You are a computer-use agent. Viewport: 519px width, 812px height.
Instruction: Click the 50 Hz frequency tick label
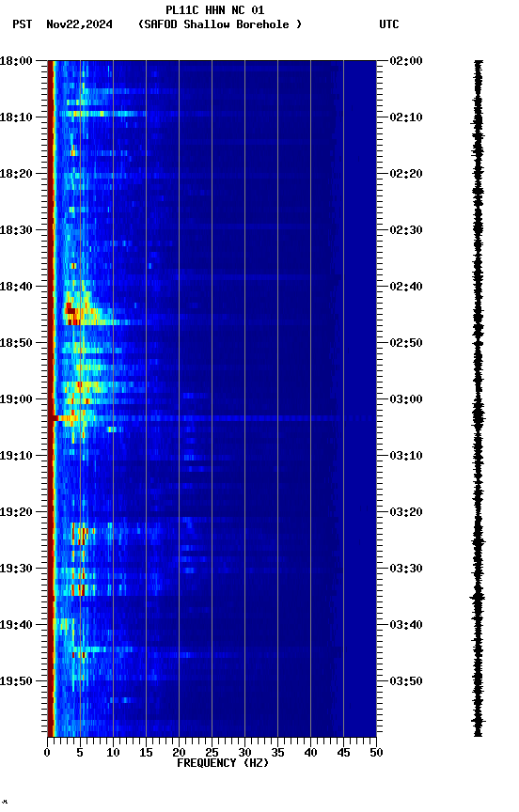376,753
